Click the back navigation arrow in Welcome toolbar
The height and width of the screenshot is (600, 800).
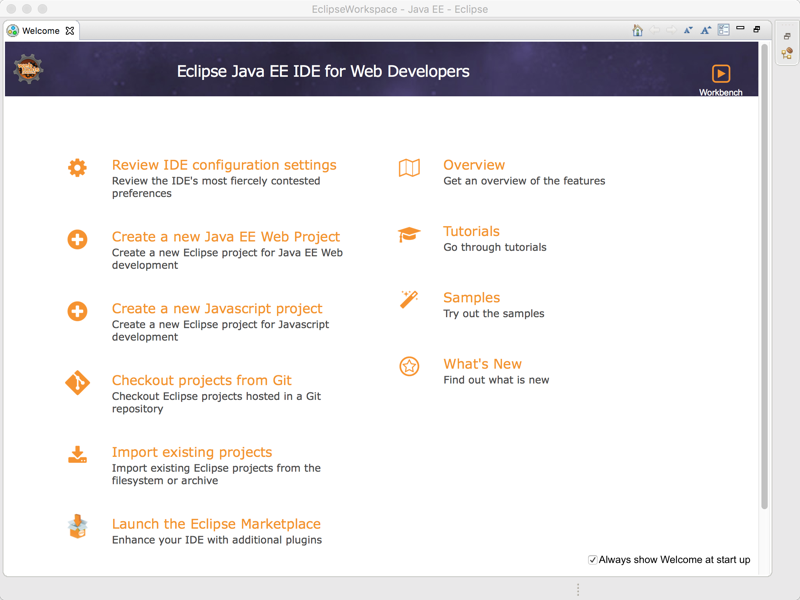coord(655,30)
